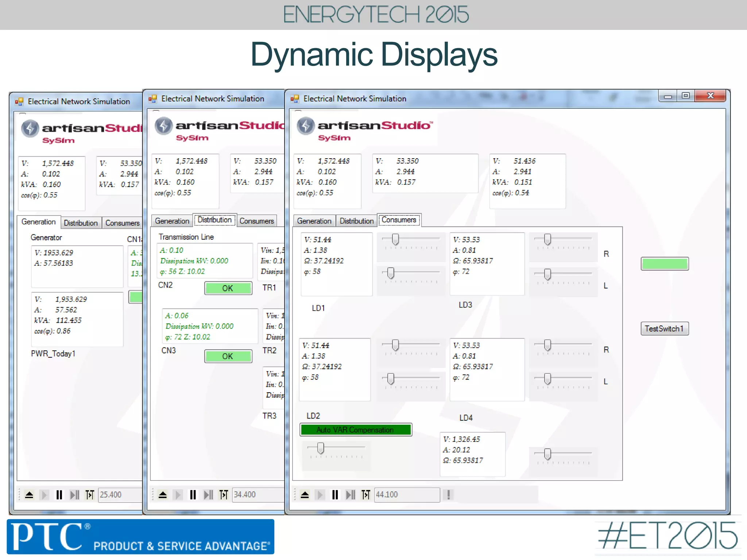Open the Generation tab in the left window
Screen dimensions: 747x560
[x=39, y=222]
